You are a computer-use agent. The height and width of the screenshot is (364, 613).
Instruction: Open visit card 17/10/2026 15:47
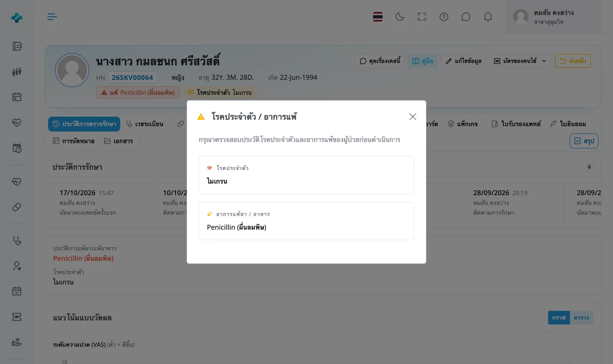(101, 202)
